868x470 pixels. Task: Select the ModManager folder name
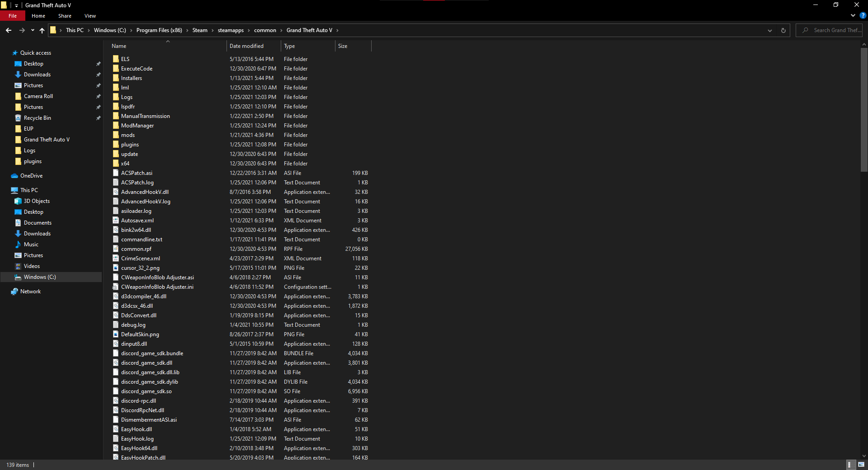pyautogui.click(x=137, y=126)
